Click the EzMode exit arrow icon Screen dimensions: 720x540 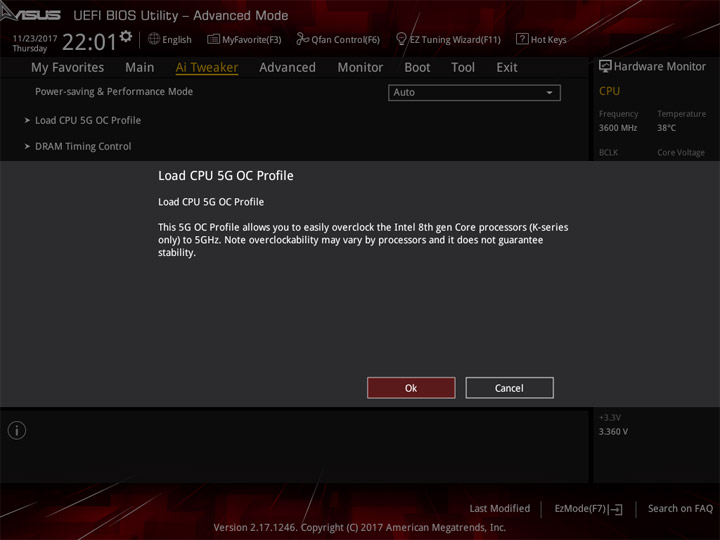[616, 509]
